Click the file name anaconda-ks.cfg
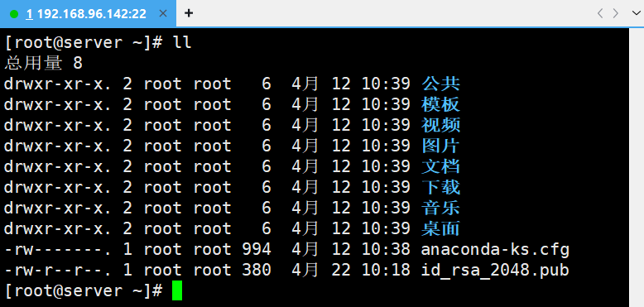This screenshot has width=644, height=307. 495,250
